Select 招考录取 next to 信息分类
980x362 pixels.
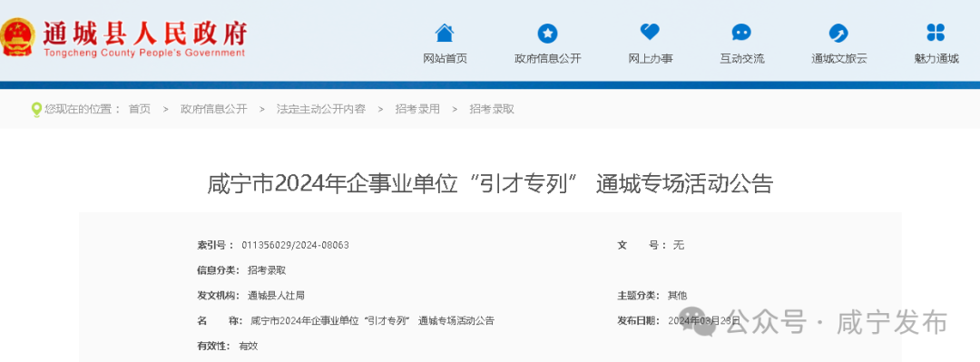266,270
